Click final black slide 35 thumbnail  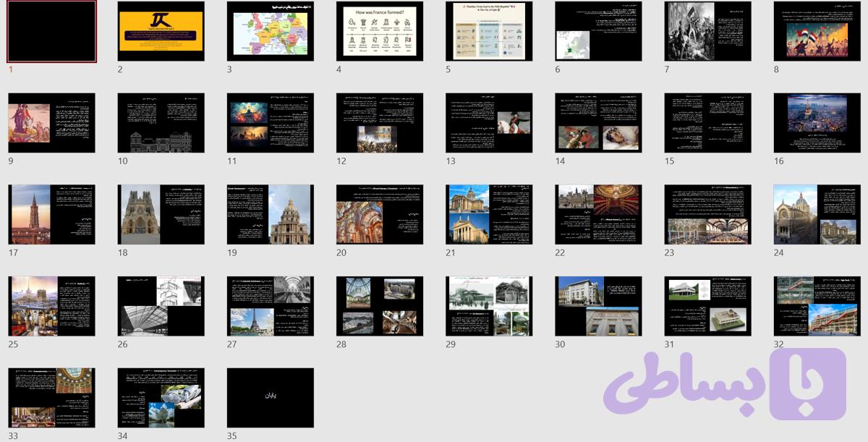(x=271, y=398)
